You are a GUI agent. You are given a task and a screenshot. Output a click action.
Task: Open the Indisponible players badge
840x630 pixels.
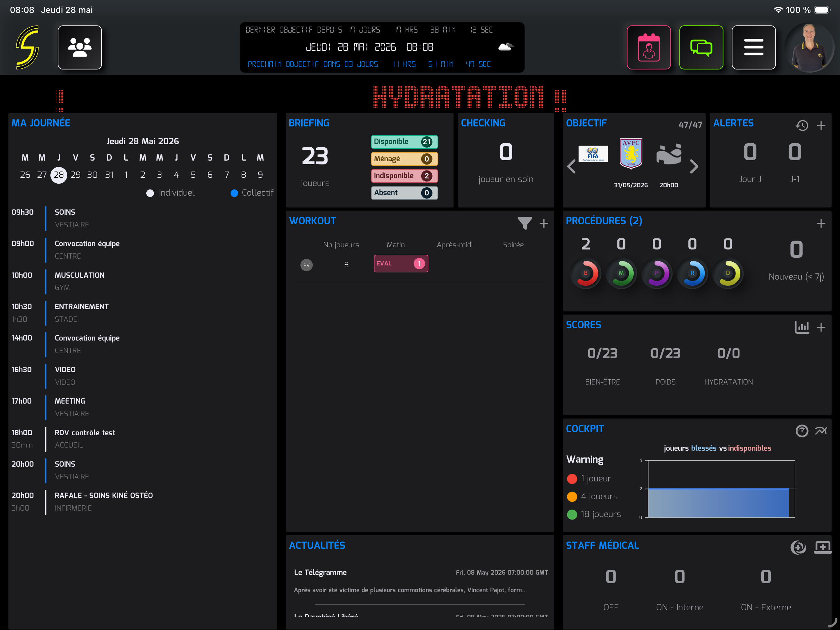tap(404, 176)
